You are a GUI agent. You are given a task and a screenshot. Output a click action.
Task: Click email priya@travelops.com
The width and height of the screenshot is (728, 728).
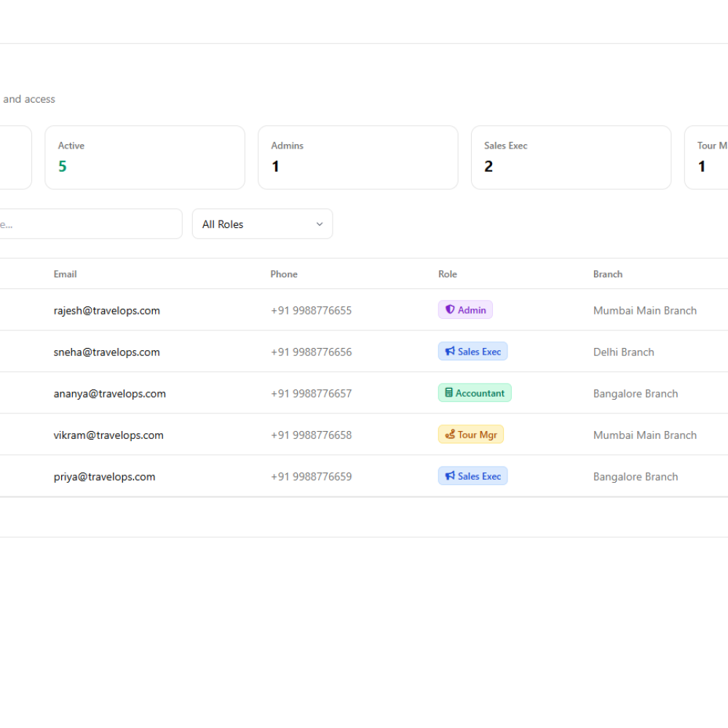click(x=104, y=477)
